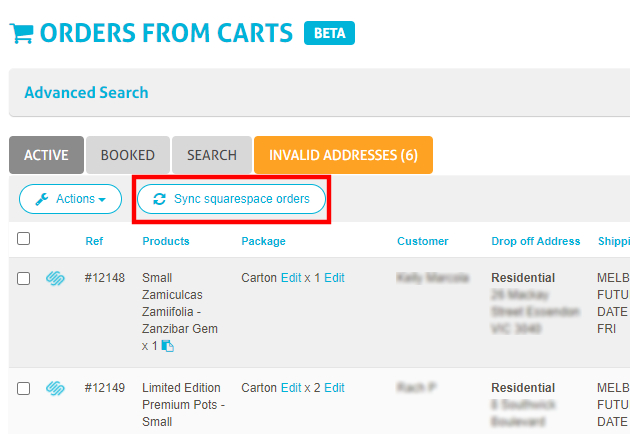Click the BETA badge next to the title
Screen dimensions: 630x434
coord(329,33)
